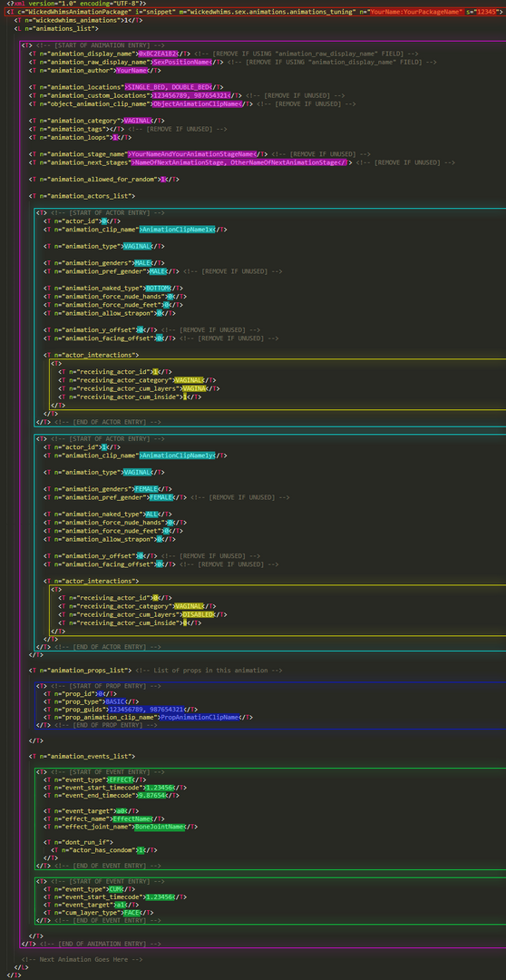Image resolution: width=506 pixels, height=980 pixels.
Task: Click the "ObjectAnimationClipName" value
Action: [x=196, y=103]
